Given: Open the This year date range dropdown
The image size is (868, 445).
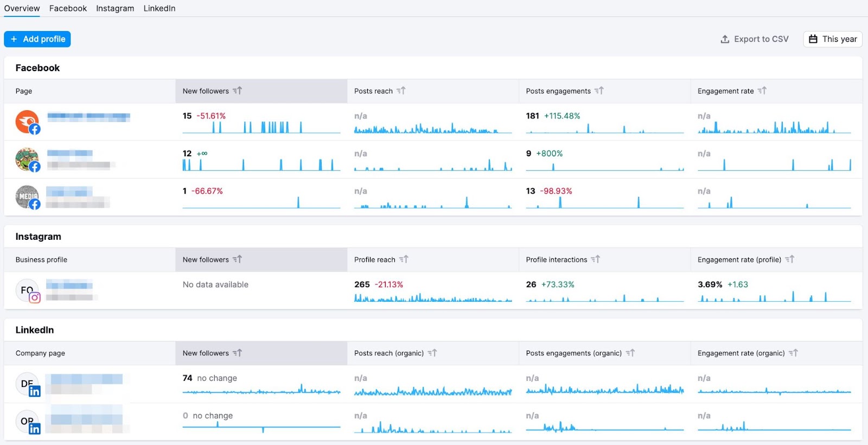Looking at the screenshot, I should (x=833, y=39).
